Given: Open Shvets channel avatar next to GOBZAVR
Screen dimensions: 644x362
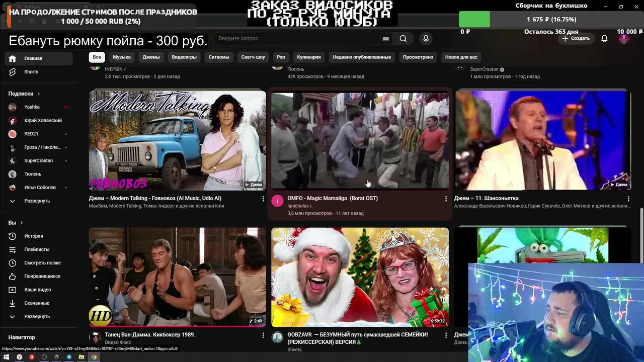Looking at the screenshot, I should tap(277, 337).
